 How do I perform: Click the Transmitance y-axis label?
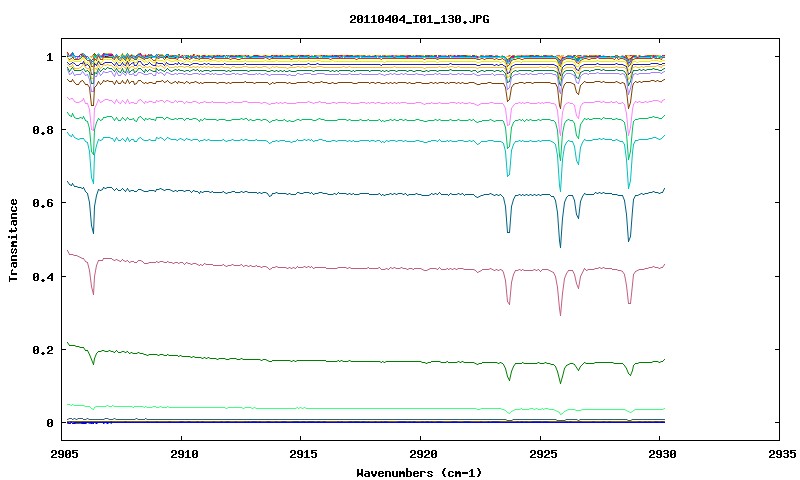(13, 240)
